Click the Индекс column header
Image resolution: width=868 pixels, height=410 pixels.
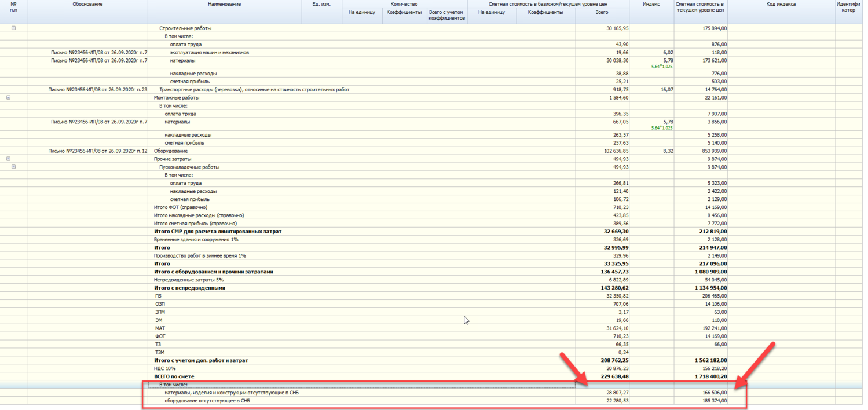coord(651,5)
